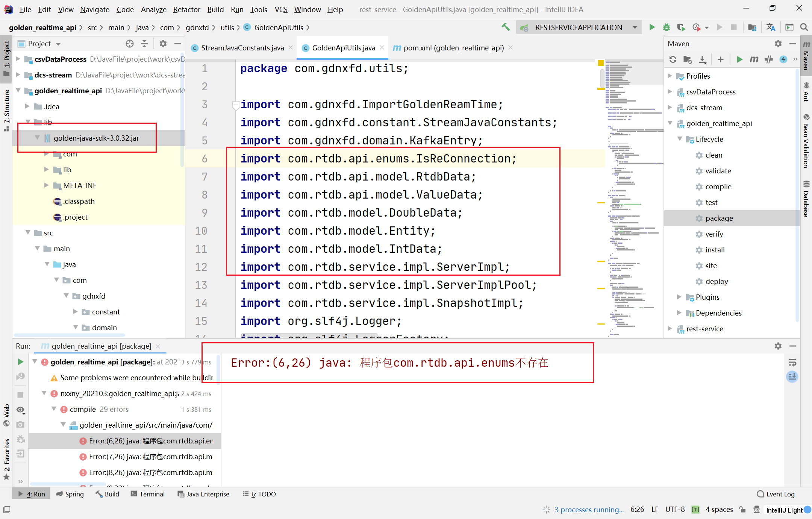Viewport: 812px width, 519px height.
Task: Click Execute Maven Goal 'm' icon
Action: tap(754, 59)
